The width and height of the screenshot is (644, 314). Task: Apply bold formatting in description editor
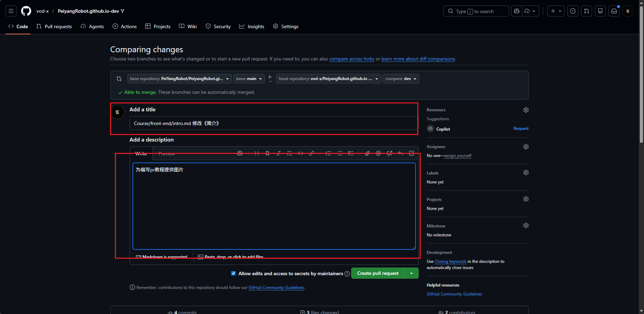pyautogui.click(x=267, y=153)
